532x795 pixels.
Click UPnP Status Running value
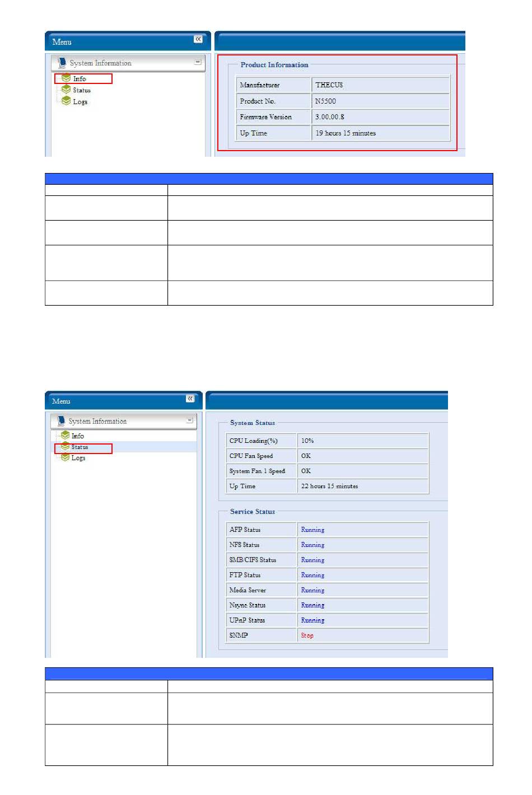click(312, 620)
